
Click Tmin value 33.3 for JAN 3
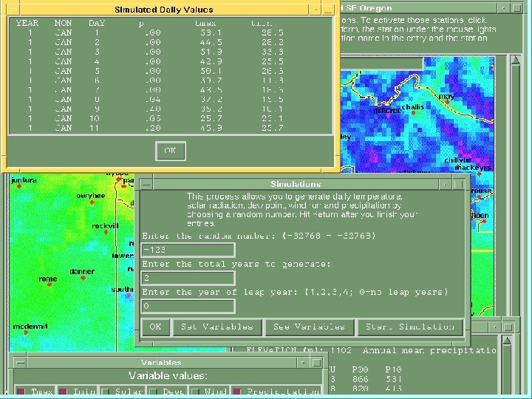[273, 52]
